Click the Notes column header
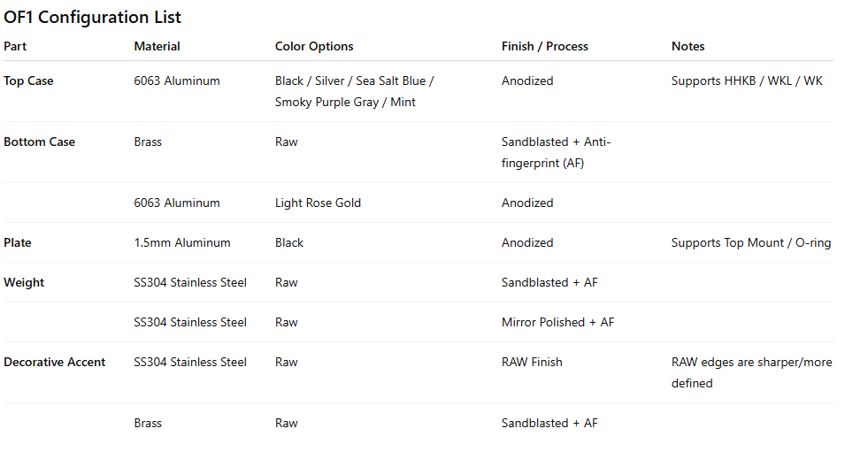 point(687,46)
